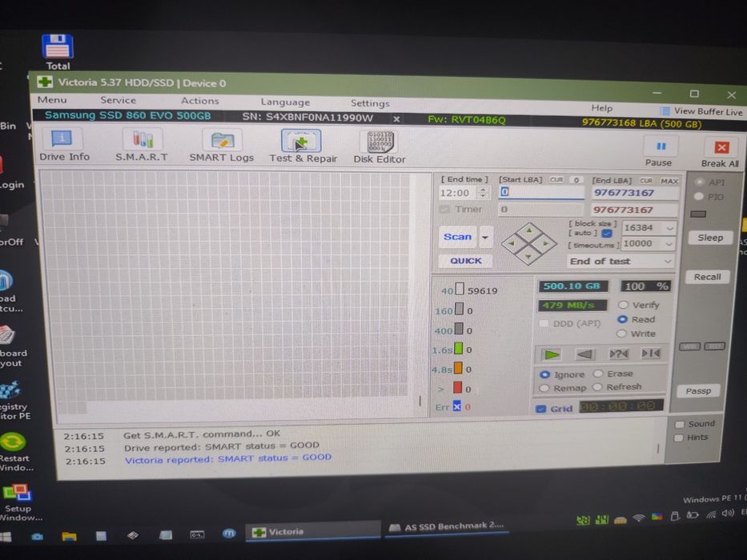Toggle the block size auto checkbox

pyautogui.click(x=606, y=234)
